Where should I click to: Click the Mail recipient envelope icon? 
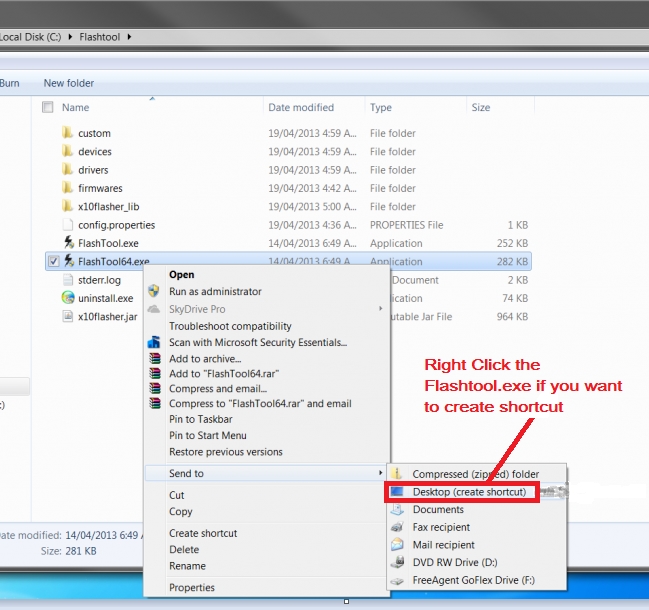tap(397, 544)
